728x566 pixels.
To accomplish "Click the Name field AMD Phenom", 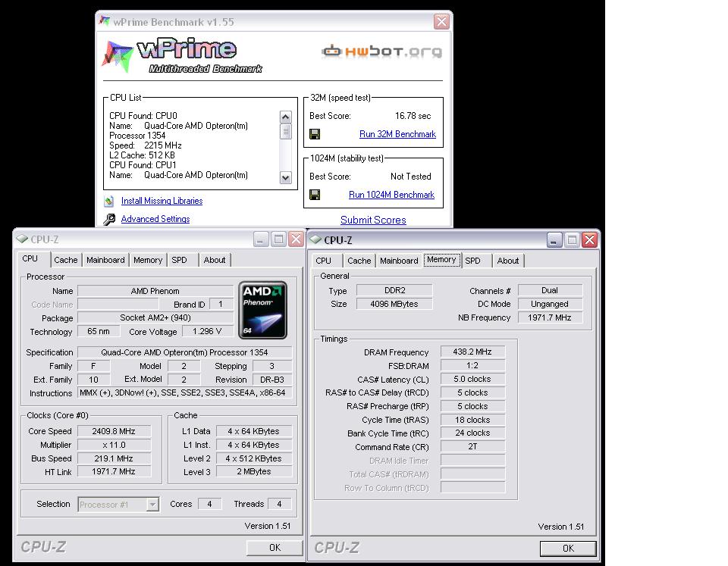I will [x=155, y=291].
